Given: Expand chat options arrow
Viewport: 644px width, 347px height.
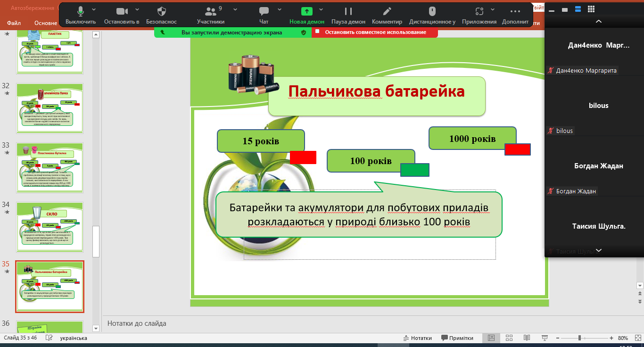Looking at the screenshot, I should pos(280,9).
